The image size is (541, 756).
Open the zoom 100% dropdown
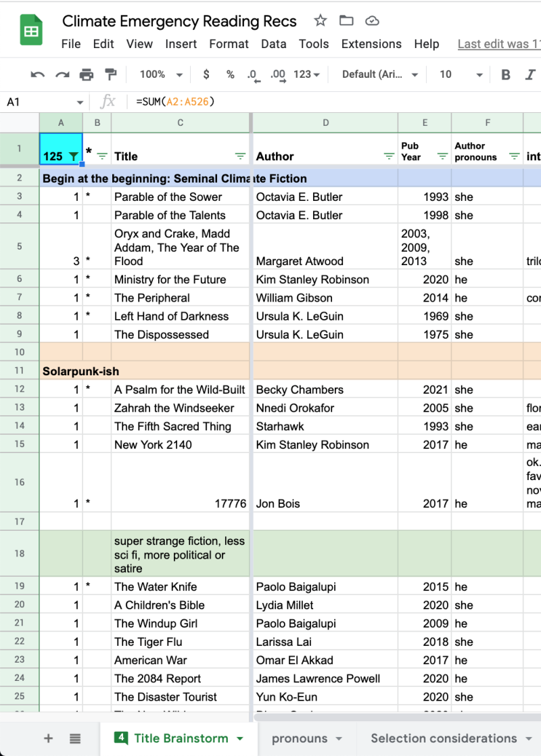tap(161, 74)
